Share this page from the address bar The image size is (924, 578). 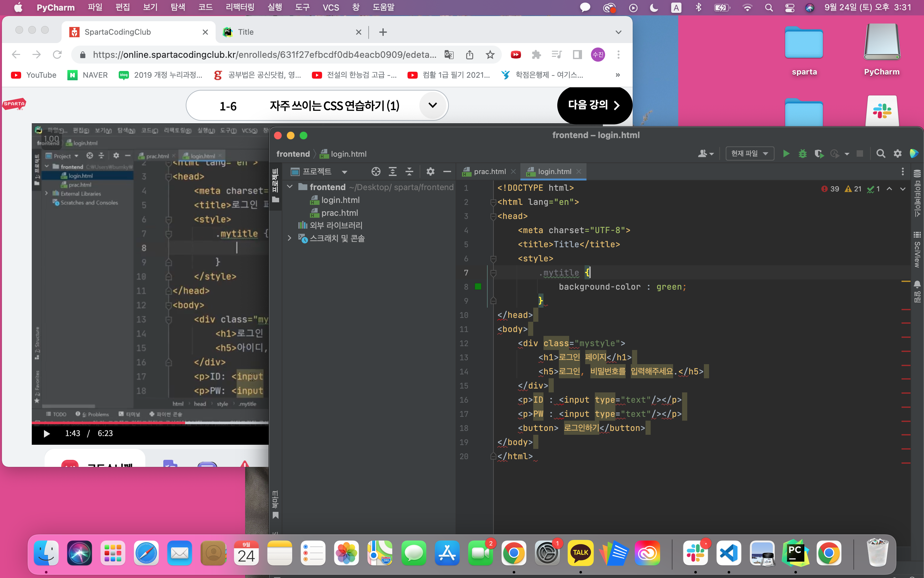pos(470,55)
